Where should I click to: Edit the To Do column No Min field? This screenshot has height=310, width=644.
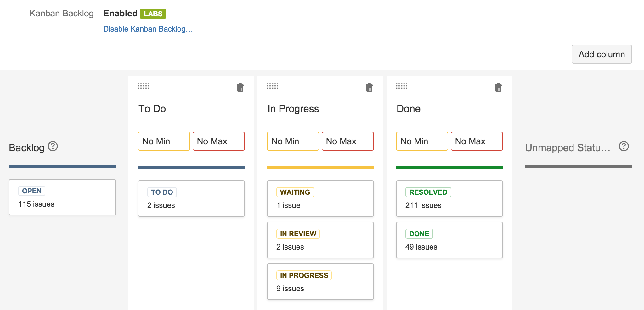[x=164, y=141]
